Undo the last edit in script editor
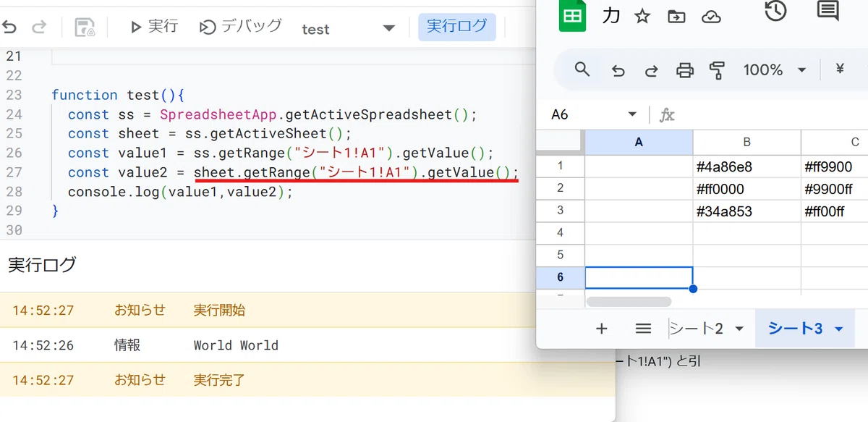 [x=9, y=28]
